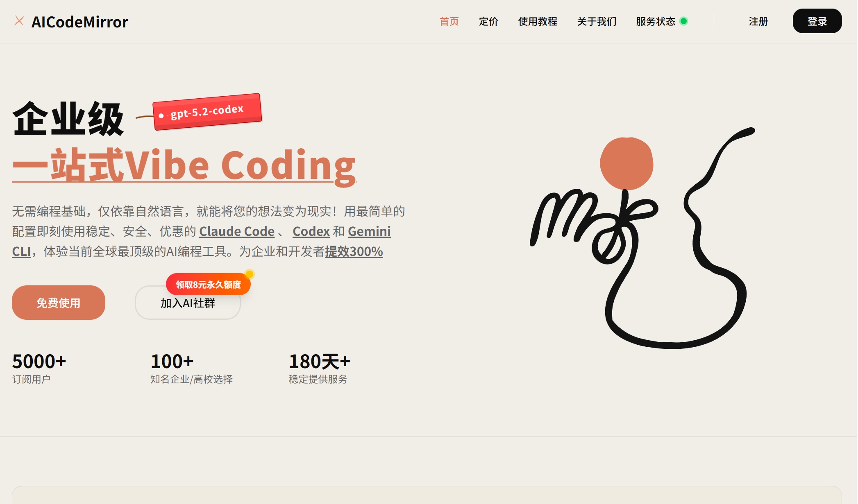The image size is (858, 504).
Task: Follow the Codex text link
Action: tap(311, 231)
